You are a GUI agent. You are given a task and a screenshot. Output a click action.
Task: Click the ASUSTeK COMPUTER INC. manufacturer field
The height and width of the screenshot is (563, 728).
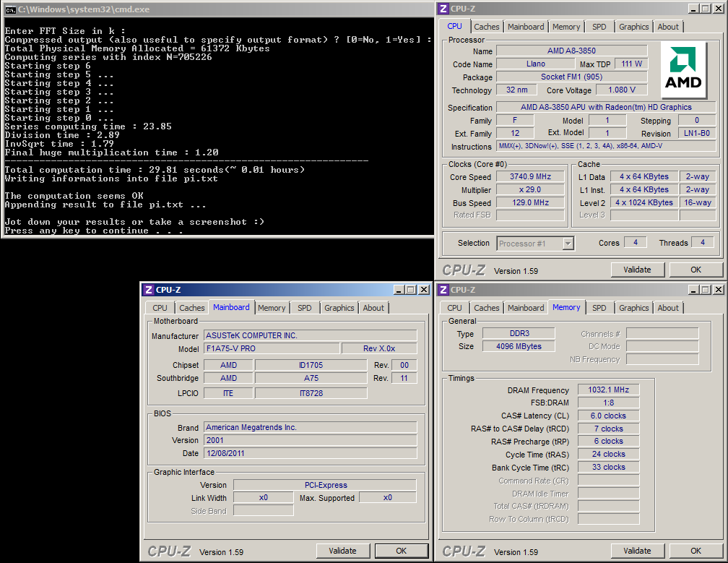click(x=310, y=335)
